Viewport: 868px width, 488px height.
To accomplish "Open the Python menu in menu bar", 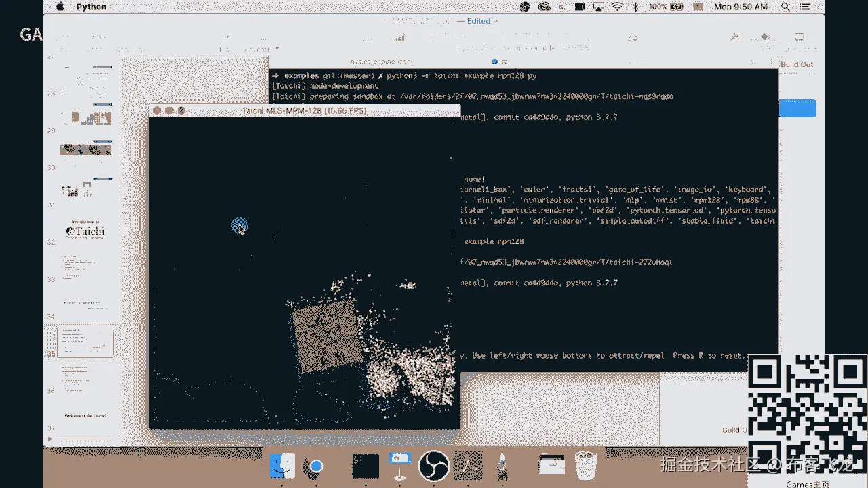I will 92,7.
